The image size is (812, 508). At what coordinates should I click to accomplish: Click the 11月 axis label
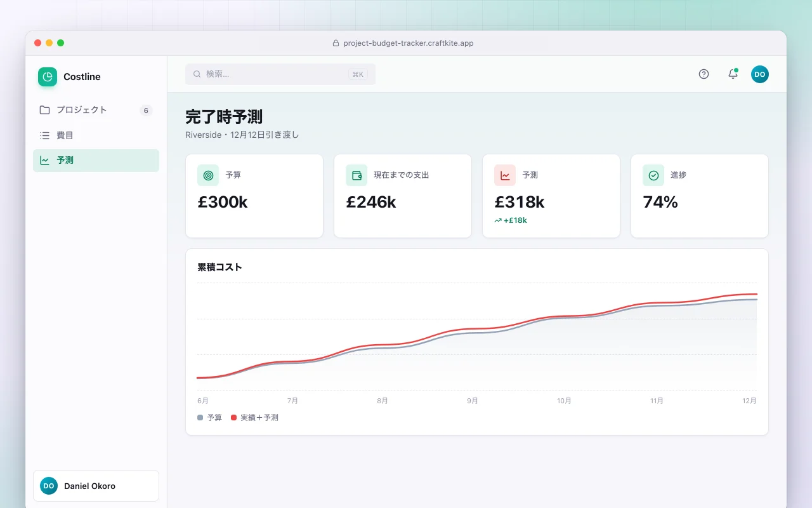pos(657,401)
